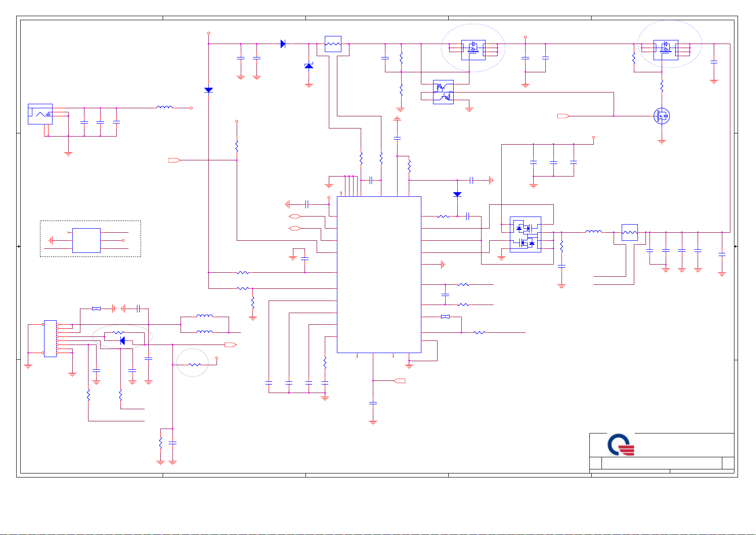
Task: Select the Zener diode tied to ground
Action: (309, 66)
